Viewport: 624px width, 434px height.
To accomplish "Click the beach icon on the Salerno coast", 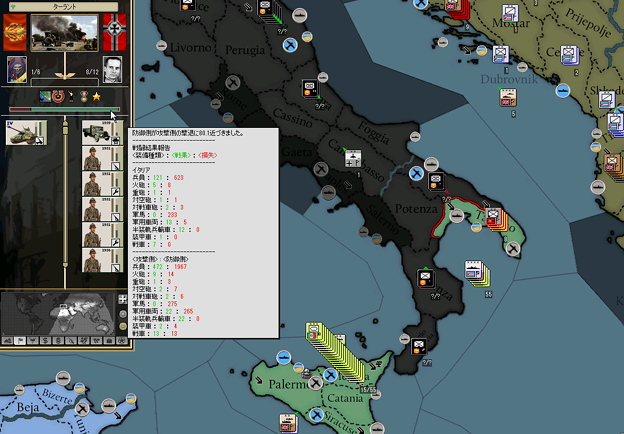I will pos(376,239).
